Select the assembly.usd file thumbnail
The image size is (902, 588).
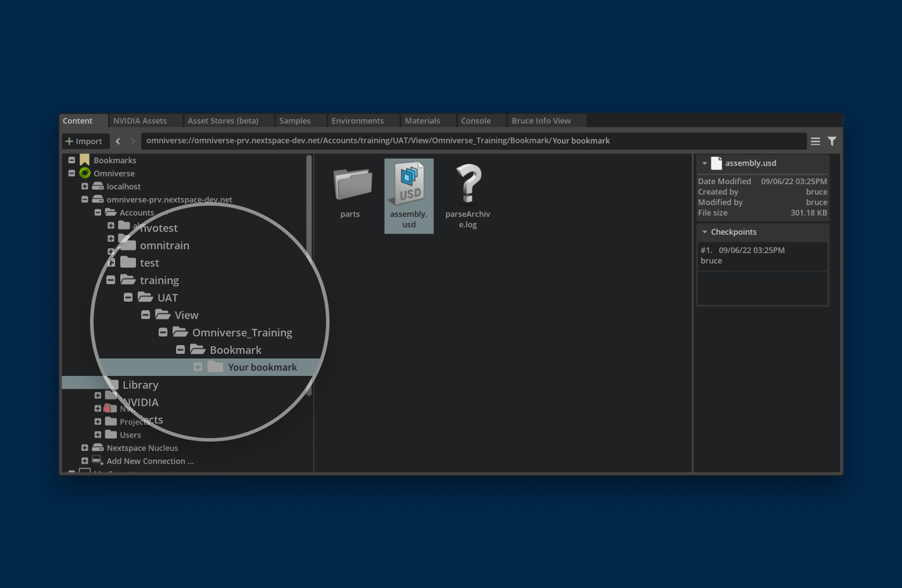pyautogui.click(x=409, y=196)
